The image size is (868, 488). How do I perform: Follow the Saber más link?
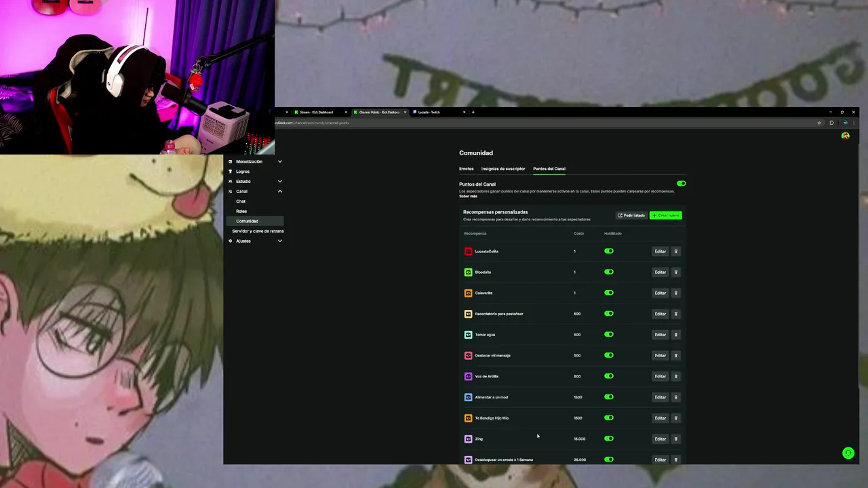(x=468, y=197)
